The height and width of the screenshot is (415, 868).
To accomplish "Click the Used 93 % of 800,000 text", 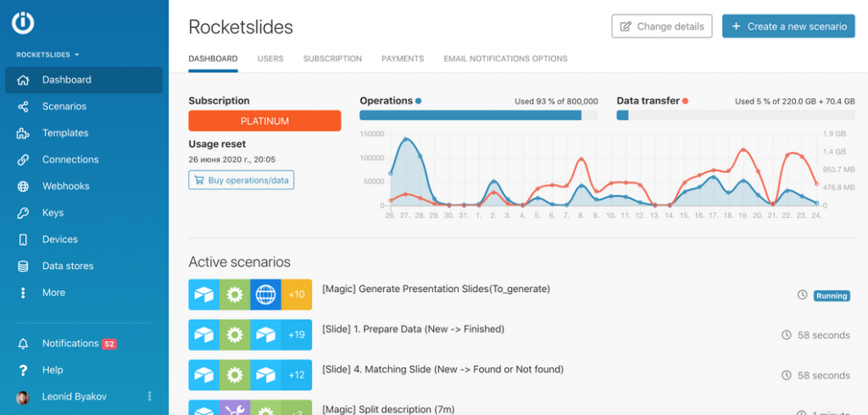I will click(556, 101).
